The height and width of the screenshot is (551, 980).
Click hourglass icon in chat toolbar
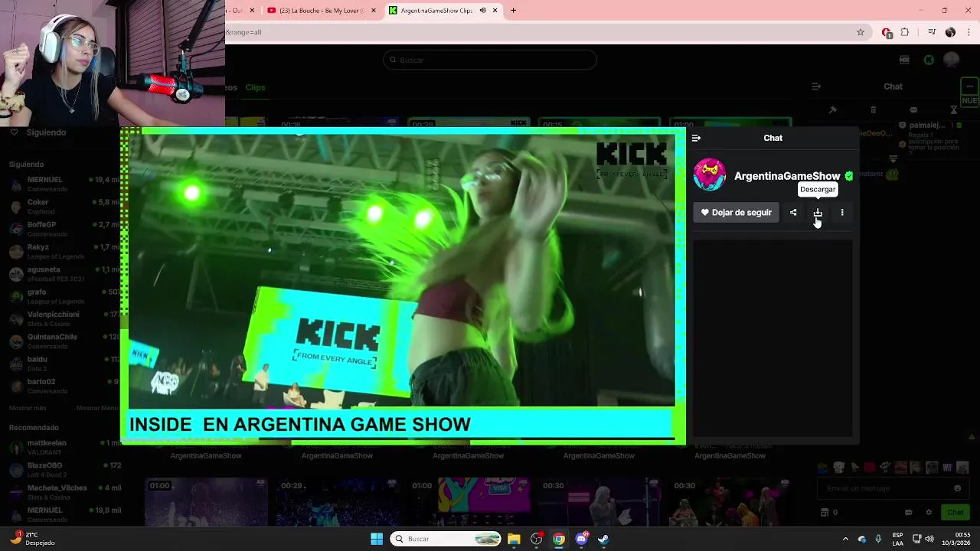[954, 110]
